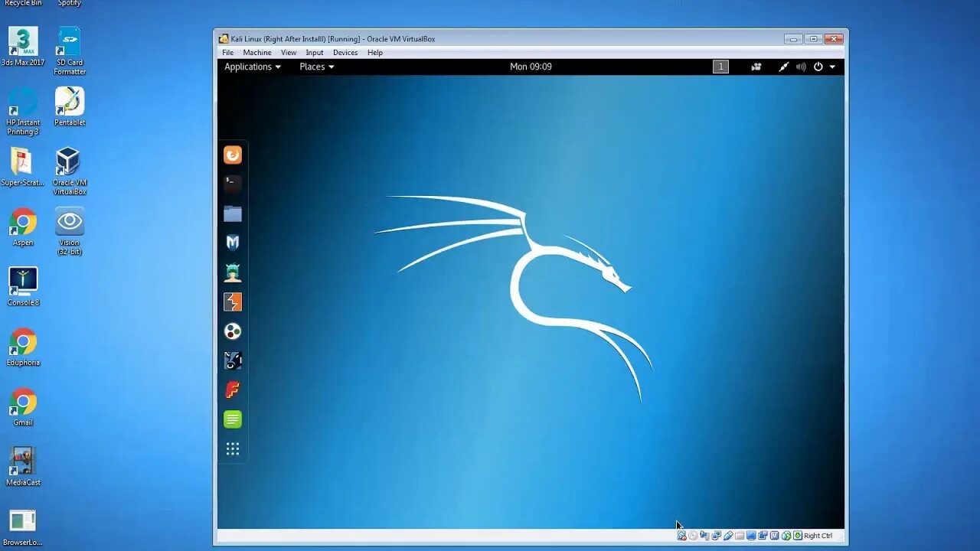Screen dimensions: 980x551
Task: Click the audio status icon in VirtualBox
Action: pyautogui.click(x=704, y=536)
